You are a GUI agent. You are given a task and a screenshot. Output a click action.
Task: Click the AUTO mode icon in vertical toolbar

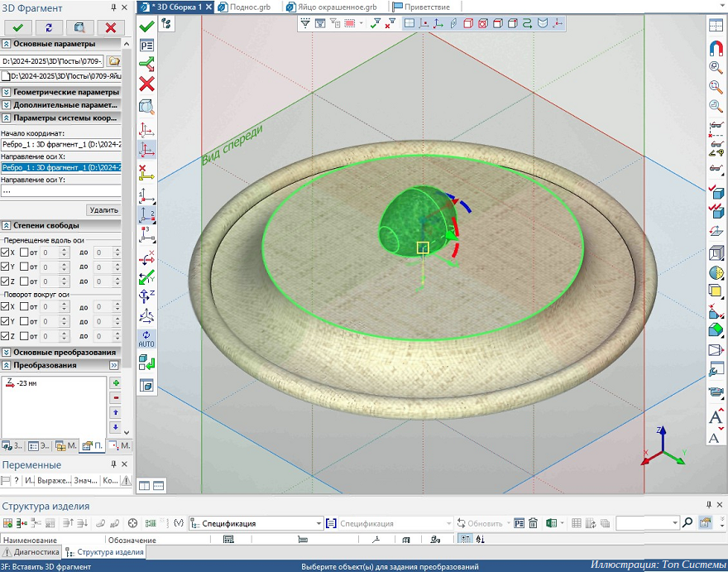[146, 339]
